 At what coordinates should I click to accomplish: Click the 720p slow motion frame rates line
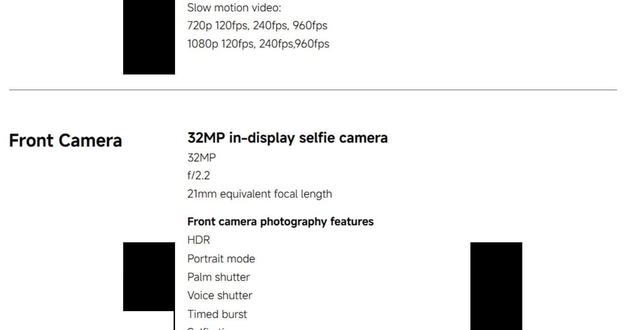[x=257, y=25]
